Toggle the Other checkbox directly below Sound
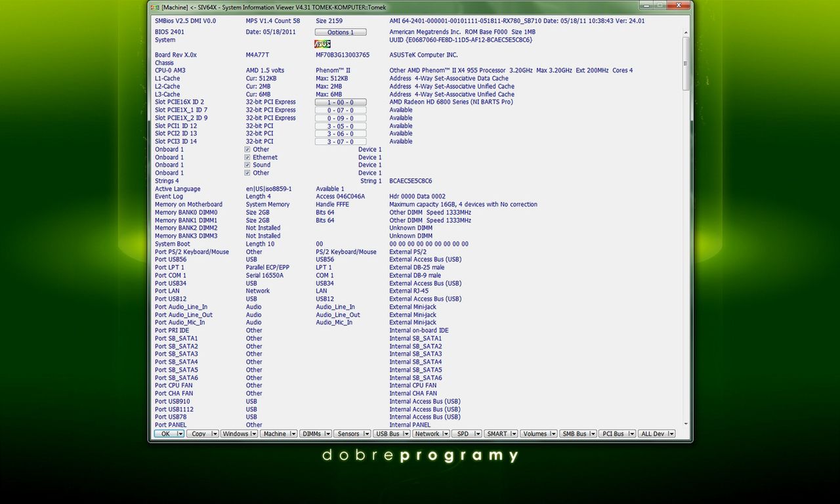Screen dimensions: 840x504 pyautogui.click(x=247, y=173)
